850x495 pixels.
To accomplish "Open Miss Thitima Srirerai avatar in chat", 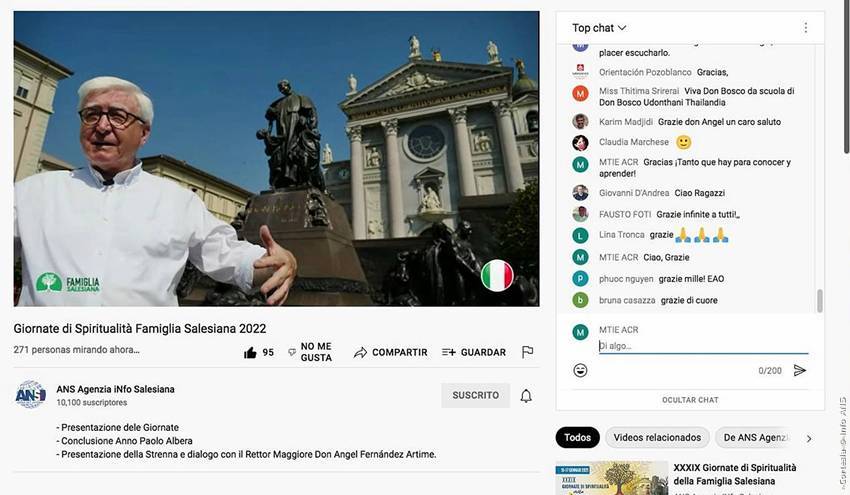I will pos(580,94).
